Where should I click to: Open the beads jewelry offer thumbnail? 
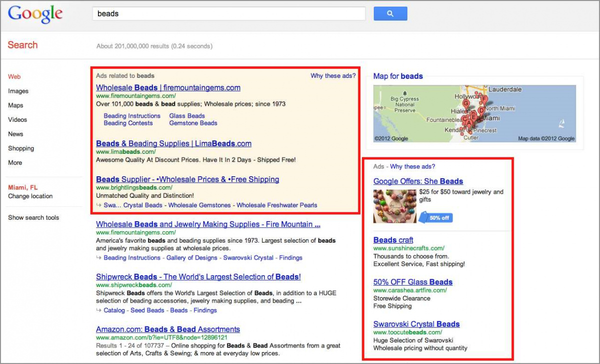coord(395,206)
